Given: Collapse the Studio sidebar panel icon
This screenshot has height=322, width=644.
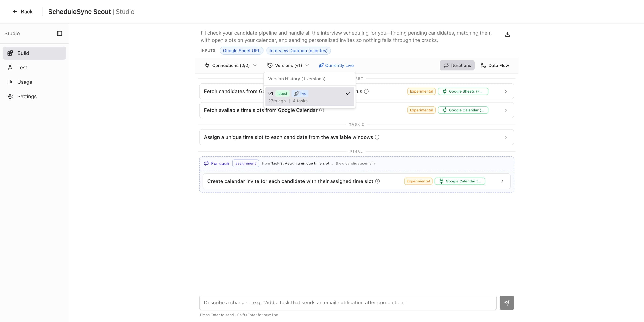Looking at the screenshot, I should [60, 33].
